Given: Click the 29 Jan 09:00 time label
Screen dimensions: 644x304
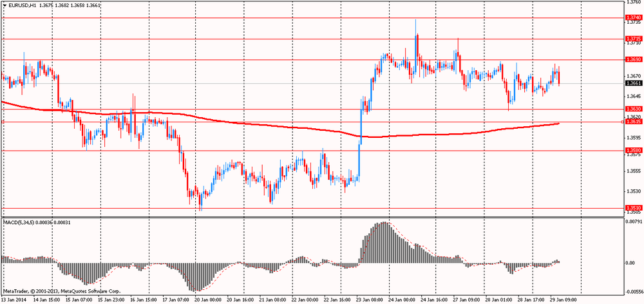Looking at the screenshot, I should point(562,300).
